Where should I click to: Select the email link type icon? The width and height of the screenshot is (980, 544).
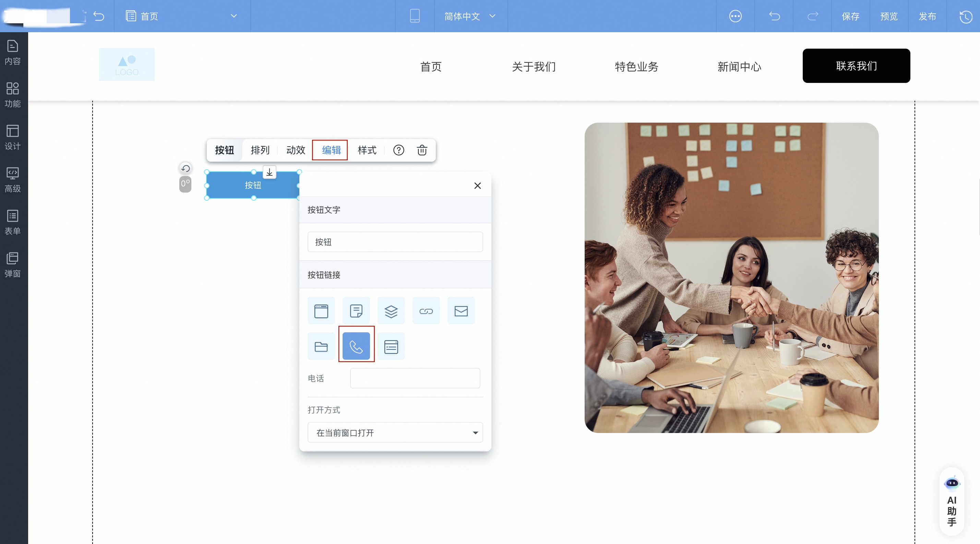[461, 311]
